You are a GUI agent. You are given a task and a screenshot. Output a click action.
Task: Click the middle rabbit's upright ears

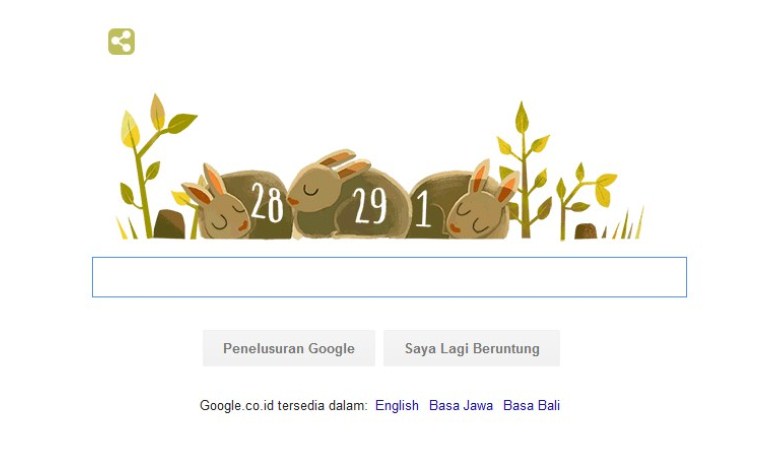tap(345, 164)
